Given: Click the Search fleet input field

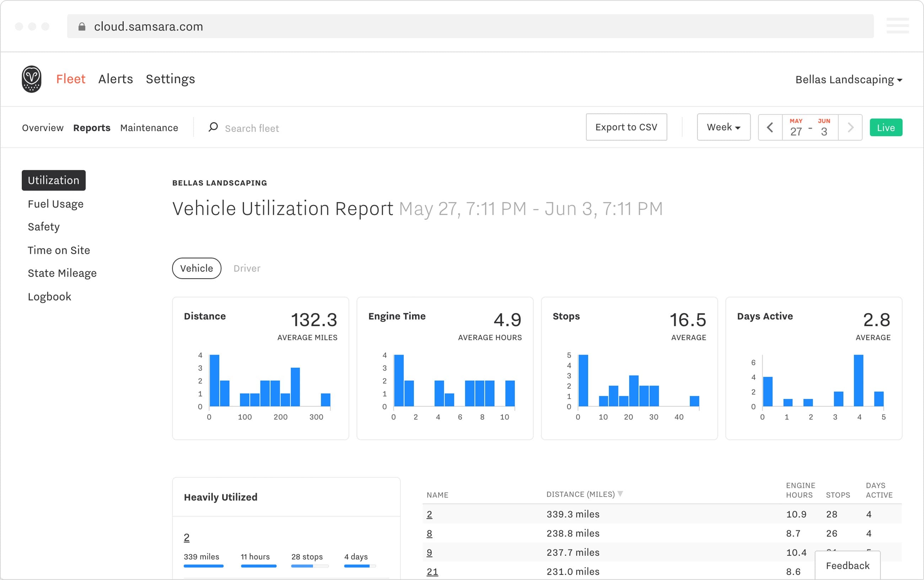Looking at the screenshot, I should [x=252, y=128].
